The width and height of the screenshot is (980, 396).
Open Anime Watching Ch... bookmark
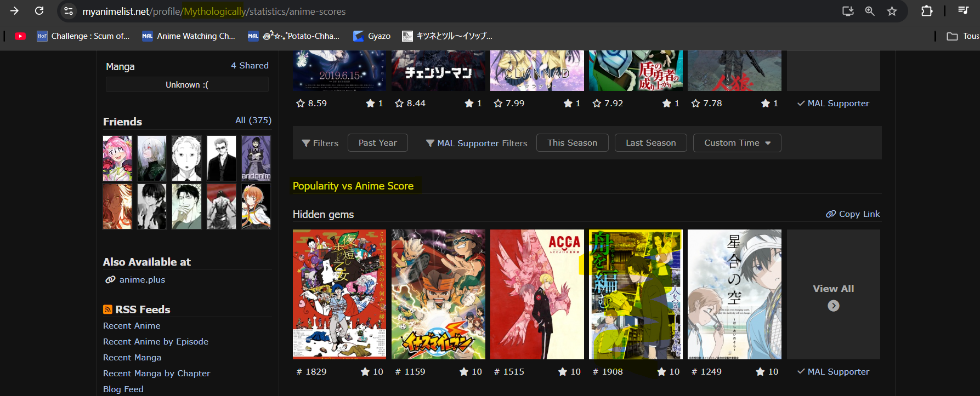(x=189, y=36)
